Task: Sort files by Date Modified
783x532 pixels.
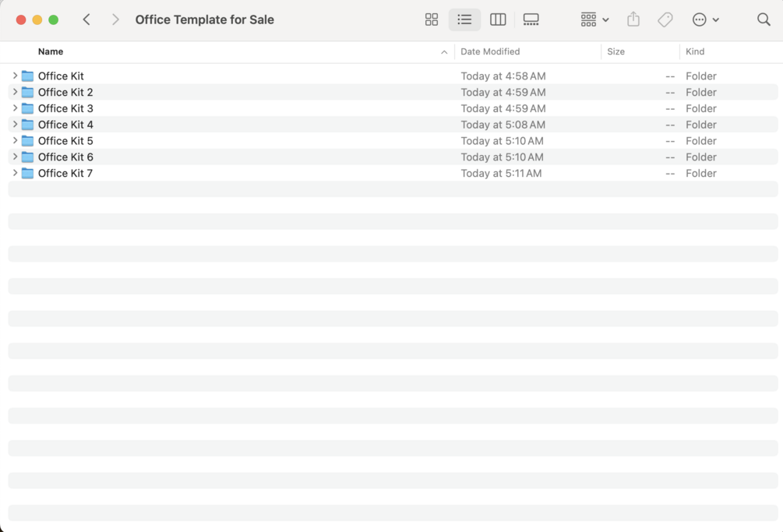Action: point(489,51)
